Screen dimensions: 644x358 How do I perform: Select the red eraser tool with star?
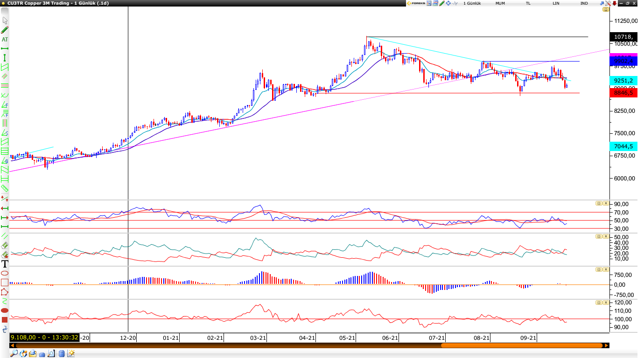coord(5,255)
